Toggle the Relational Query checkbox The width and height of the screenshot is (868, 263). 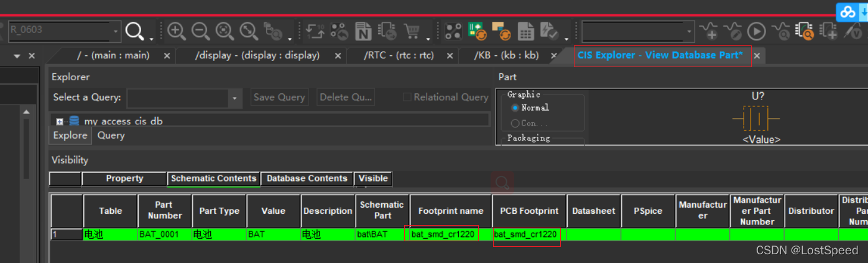407,97
